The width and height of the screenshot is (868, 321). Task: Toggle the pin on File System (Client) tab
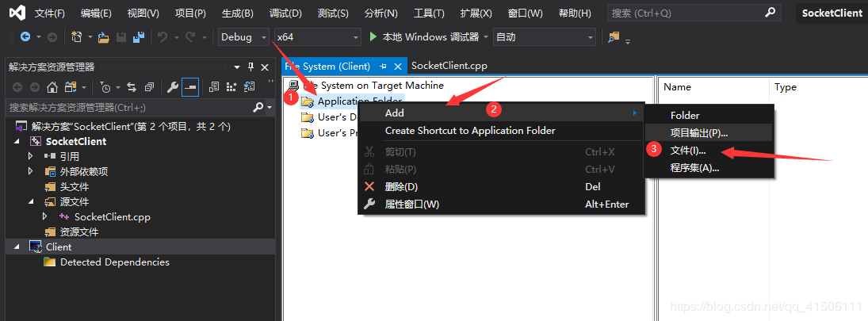click(x=383, y=66)
